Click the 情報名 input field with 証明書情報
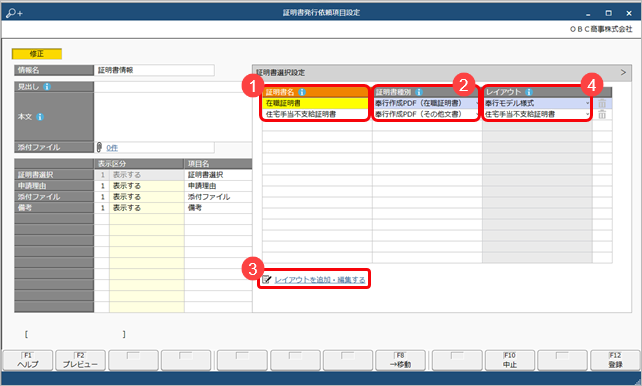 (x=154, y=70)
